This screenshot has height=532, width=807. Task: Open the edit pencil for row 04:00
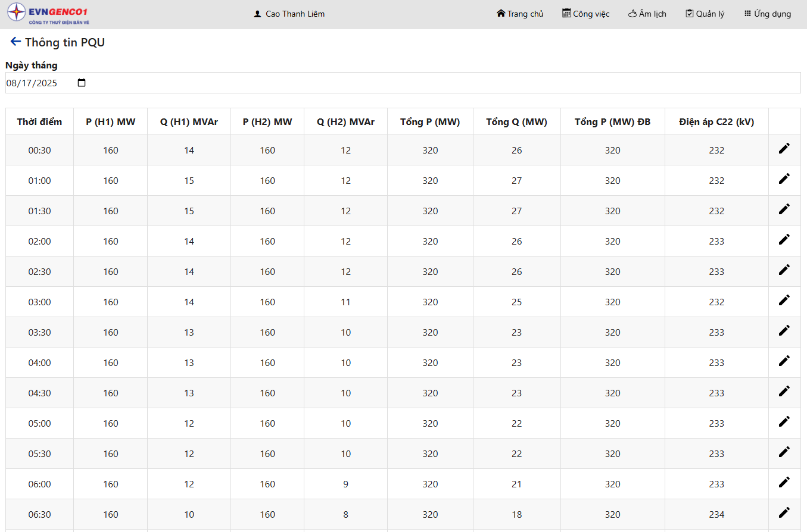coord(784,361)
